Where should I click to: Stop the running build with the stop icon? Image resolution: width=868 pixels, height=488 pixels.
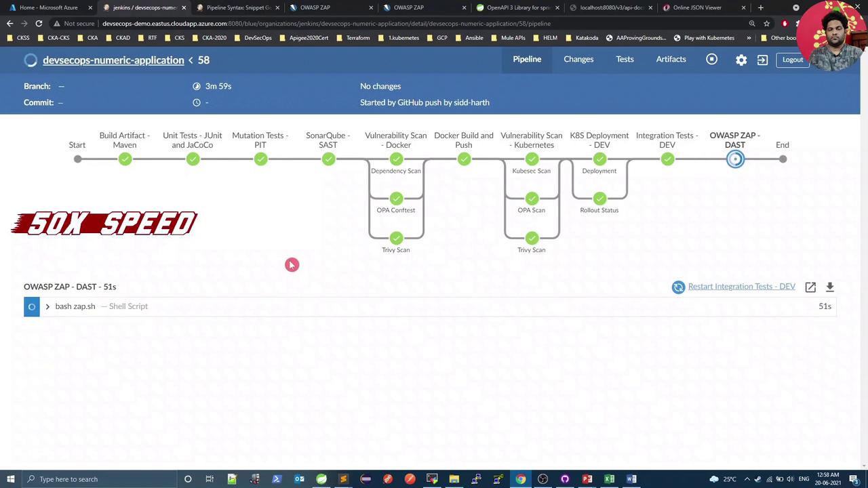point(711,59)
